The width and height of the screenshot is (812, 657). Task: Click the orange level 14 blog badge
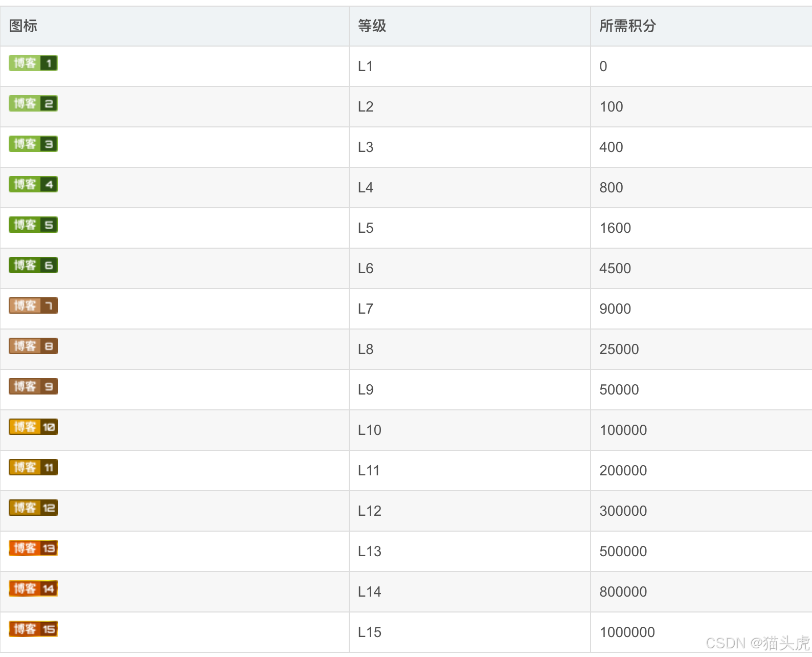[x=33, y=588]
